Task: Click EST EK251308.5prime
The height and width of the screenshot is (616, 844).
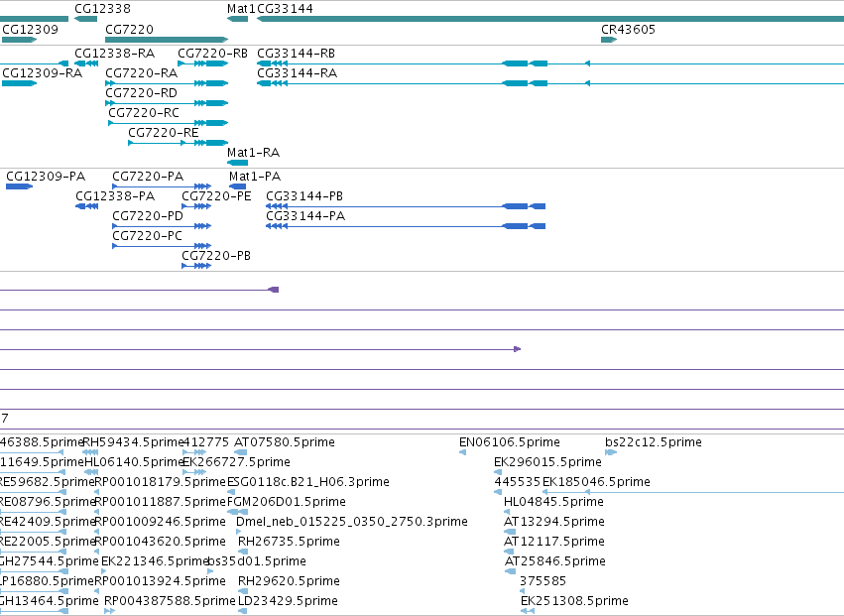Action: point(574,601)
